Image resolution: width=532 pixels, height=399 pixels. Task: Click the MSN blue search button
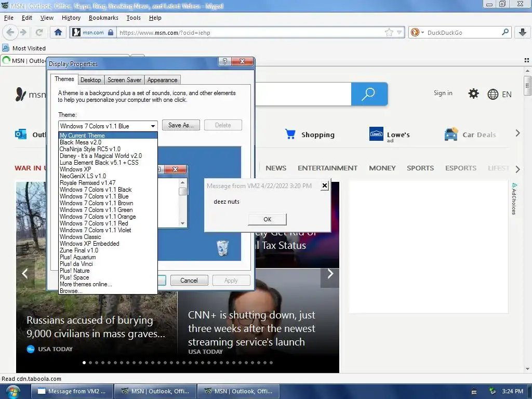pos(369,94)
